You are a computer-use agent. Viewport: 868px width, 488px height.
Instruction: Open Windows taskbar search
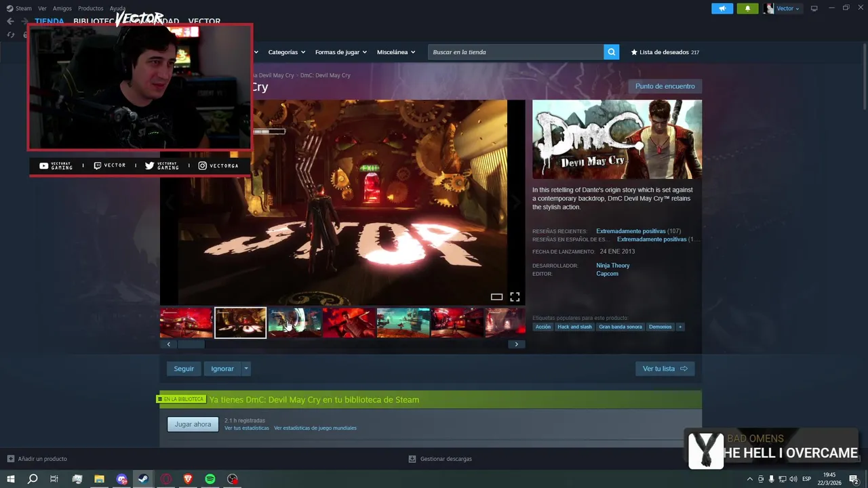[33, 479]
